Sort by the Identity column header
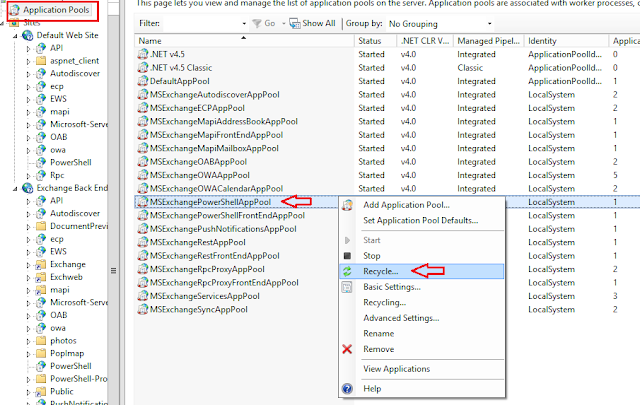 coord(566,41)
